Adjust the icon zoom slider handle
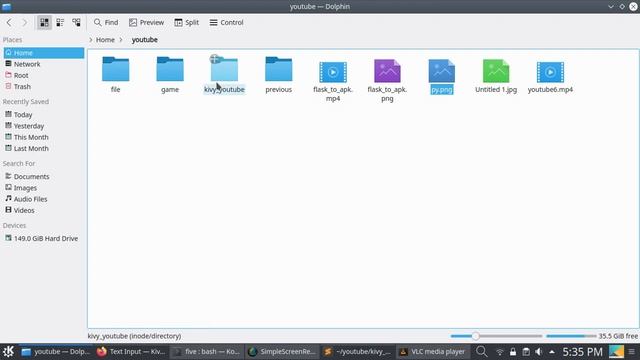 (x=475, y=336)
